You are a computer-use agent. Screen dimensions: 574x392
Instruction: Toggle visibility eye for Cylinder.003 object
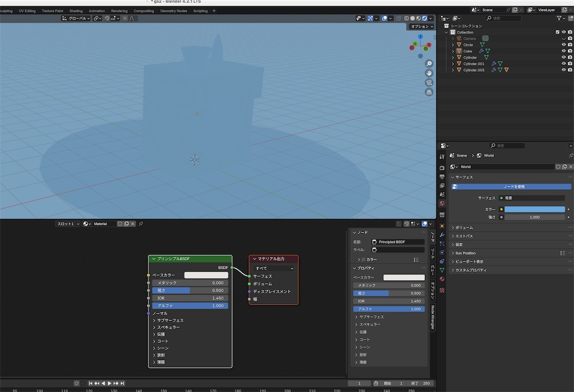coord(564,70)
